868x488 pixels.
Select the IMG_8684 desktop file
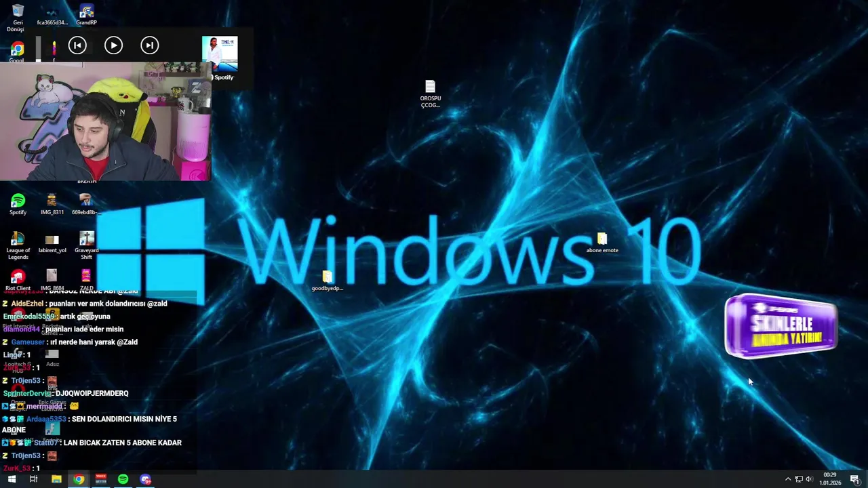coord(52,280)
